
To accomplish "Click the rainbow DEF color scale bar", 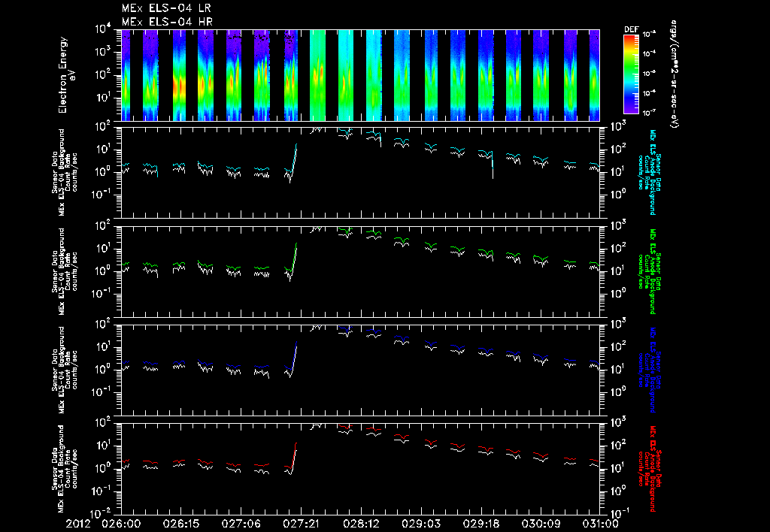I will [x=631, y=74].
